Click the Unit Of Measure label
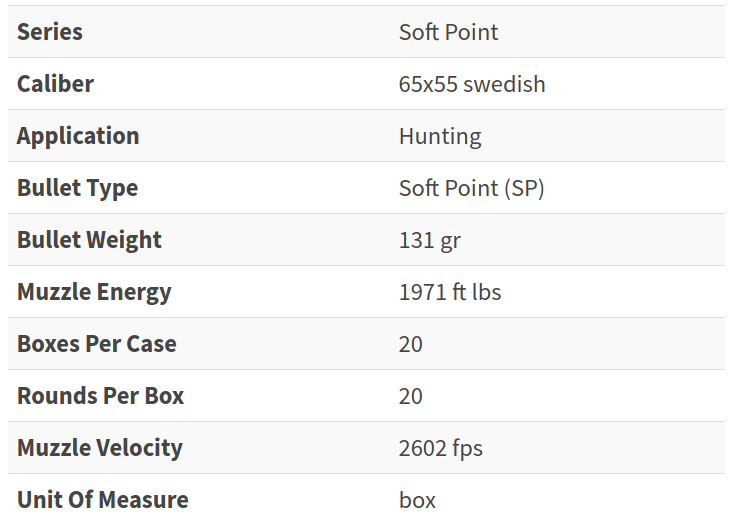Viewport: 738px width, 532px height. click(x=103, y=500)
